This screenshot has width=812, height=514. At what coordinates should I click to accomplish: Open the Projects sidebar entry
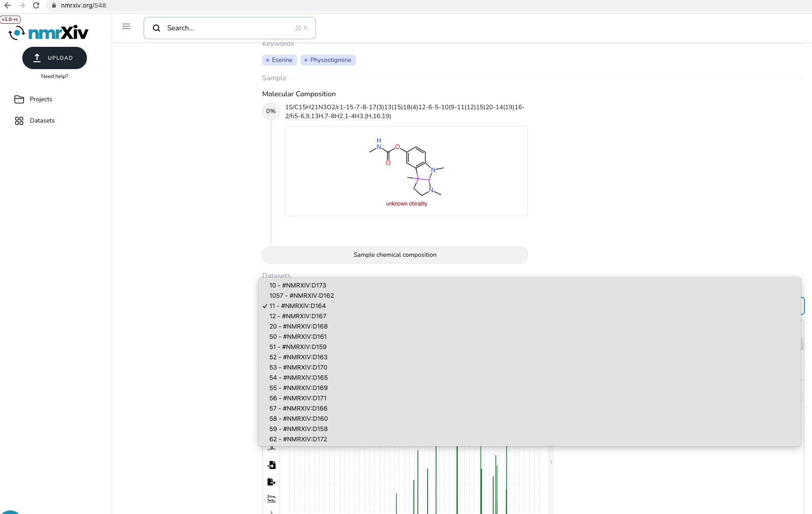pyautogui.click(x=41, y=99)
